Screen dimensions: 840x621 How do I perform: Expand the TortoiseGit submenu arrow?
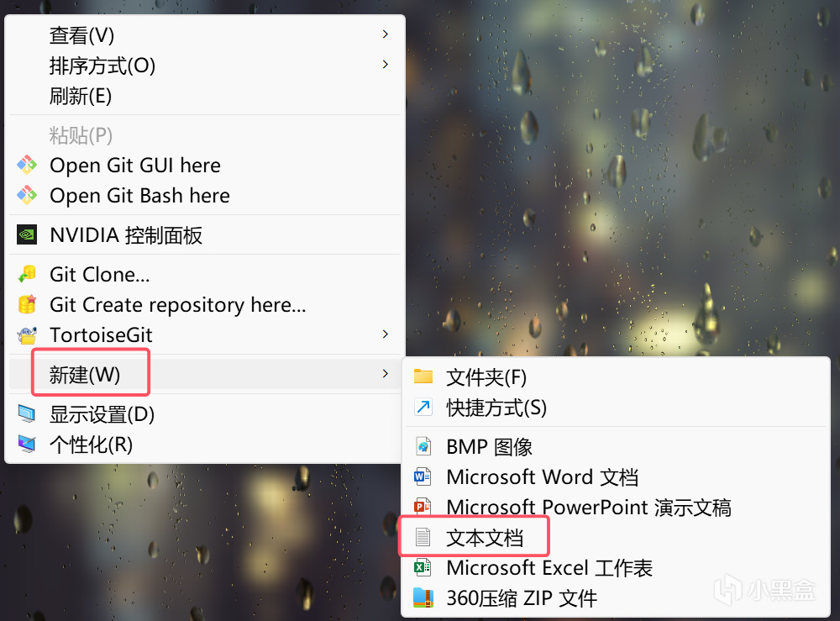[x=386, y=334]
